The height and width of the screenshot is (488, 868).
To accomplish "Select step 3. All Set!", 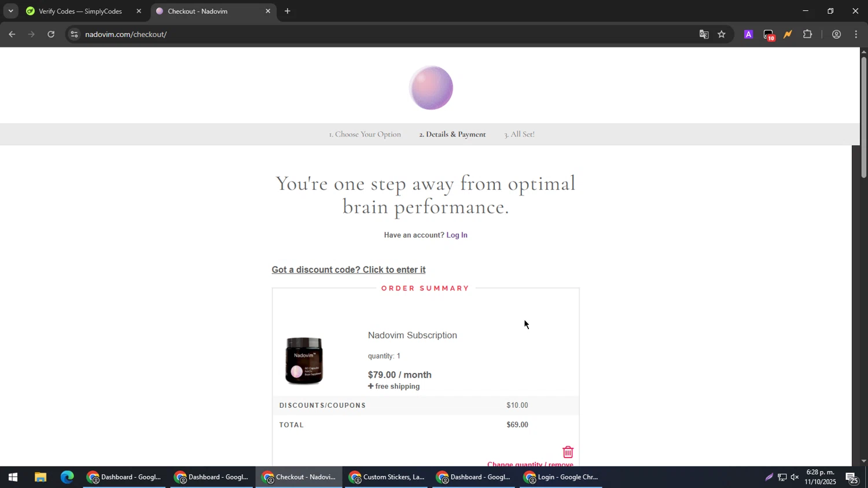I will tap(519, 134).
